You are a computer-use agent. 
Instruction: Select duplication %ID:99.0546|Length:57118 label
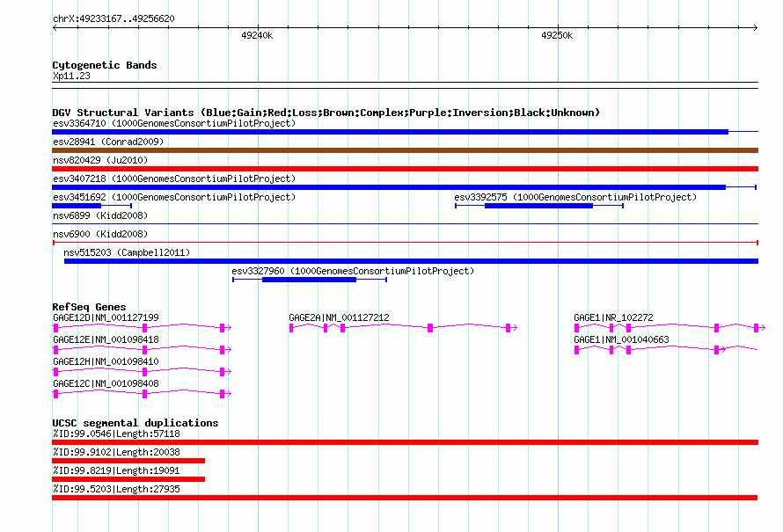(116, 434)
